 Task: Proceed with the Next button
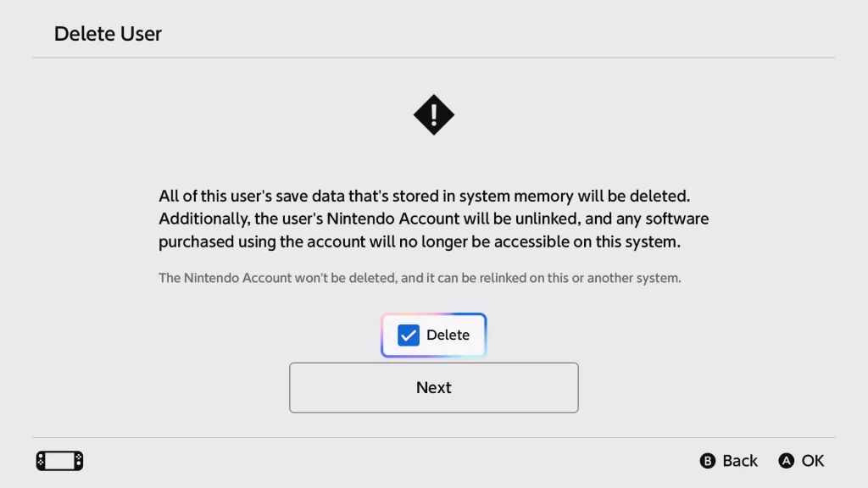click(x=433, y=387)
